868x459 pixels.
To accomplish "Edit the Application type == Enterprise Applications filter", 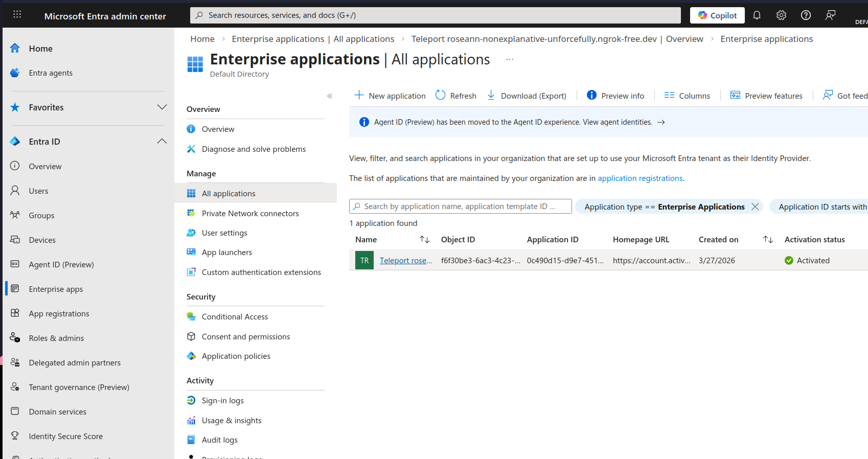I will (664, 206).
